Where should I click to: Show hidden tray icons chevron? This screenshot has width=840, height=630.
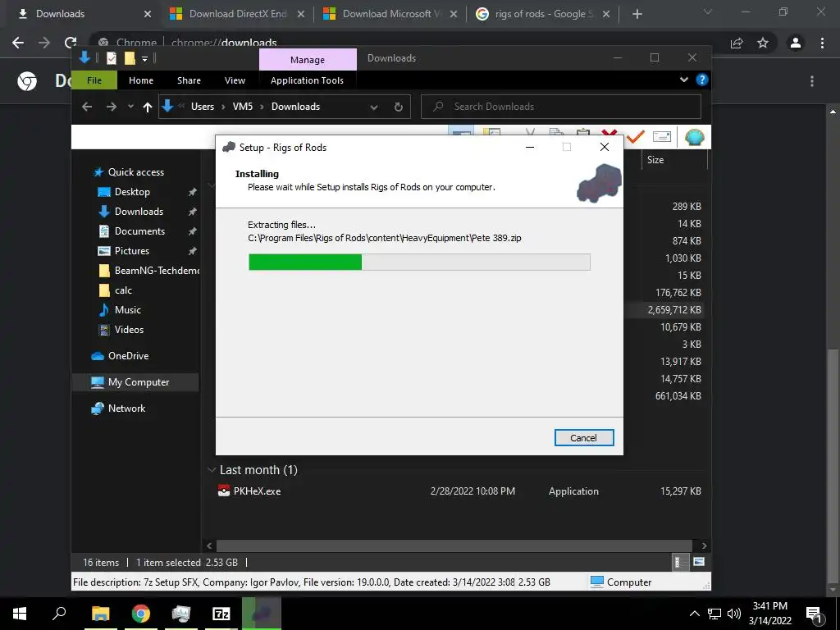coord(694,614)
